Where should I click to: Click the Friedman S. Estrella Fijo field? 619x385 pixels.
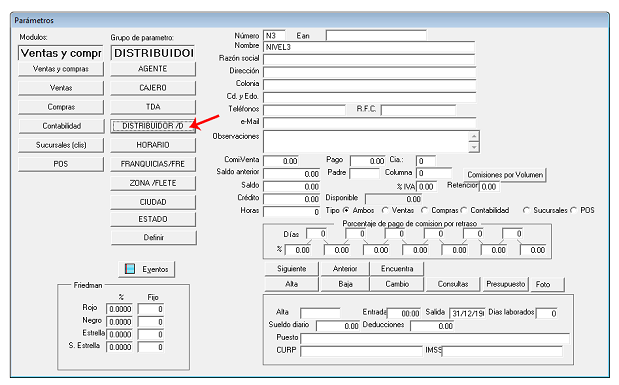[x=151, y=347]
